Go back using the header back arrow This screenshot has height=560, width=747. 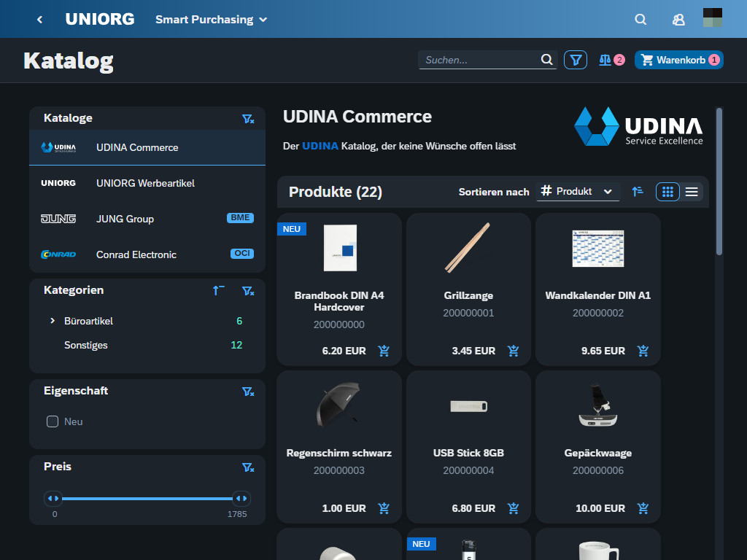click(x=40, y=20)
